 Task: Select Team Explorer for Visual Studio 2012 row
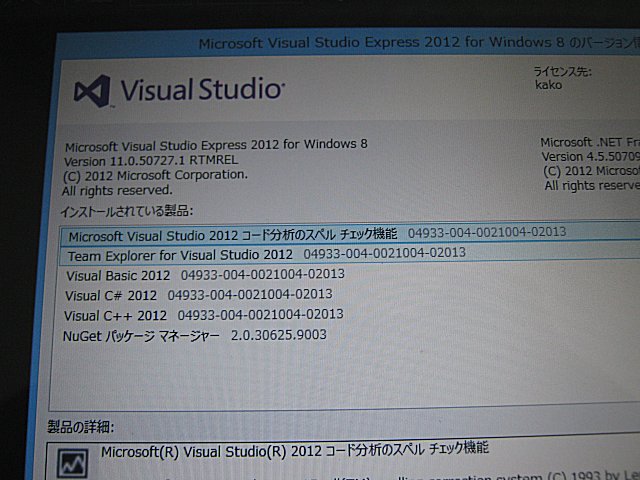coord(350,255)
